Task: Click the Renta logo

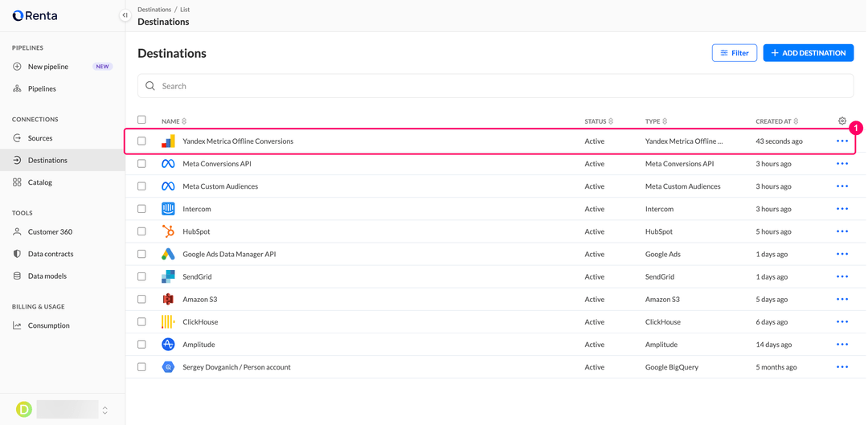Action: coord(35,15)
